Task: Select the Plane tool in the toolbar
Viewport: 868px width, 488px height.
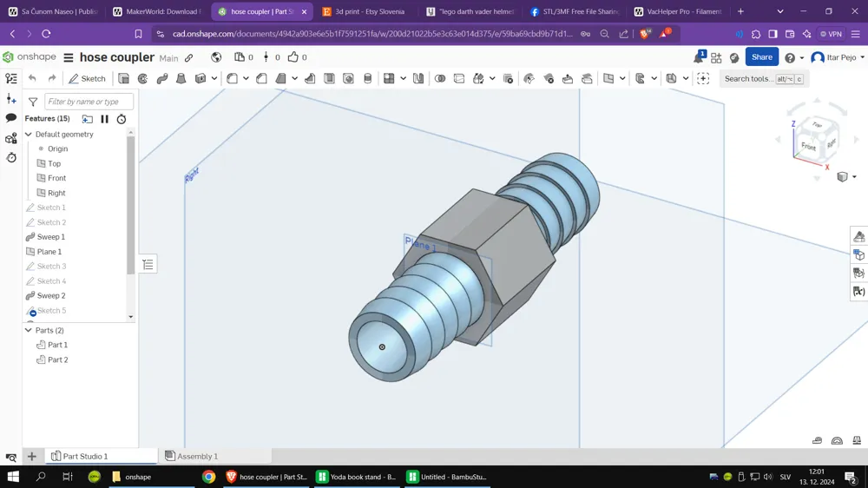Action: (x=608, y=79)
